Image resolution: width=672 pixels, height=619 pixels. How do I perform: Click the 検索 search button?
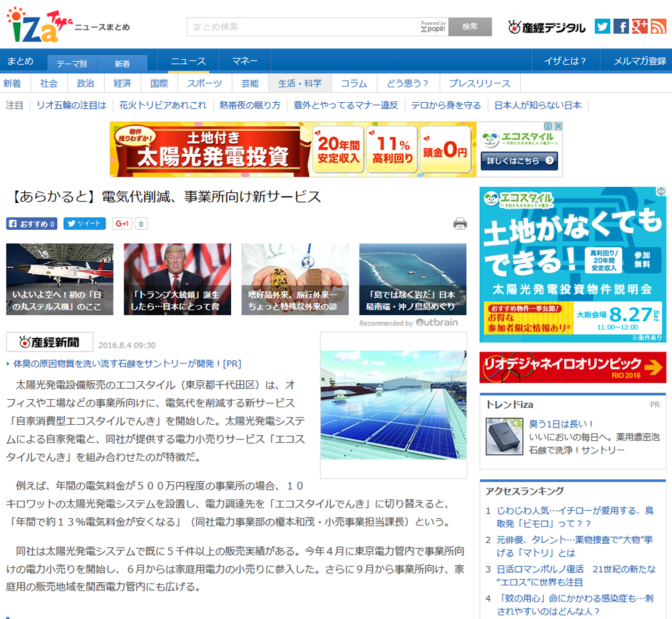pyautogui.click(x=470, y=27)
